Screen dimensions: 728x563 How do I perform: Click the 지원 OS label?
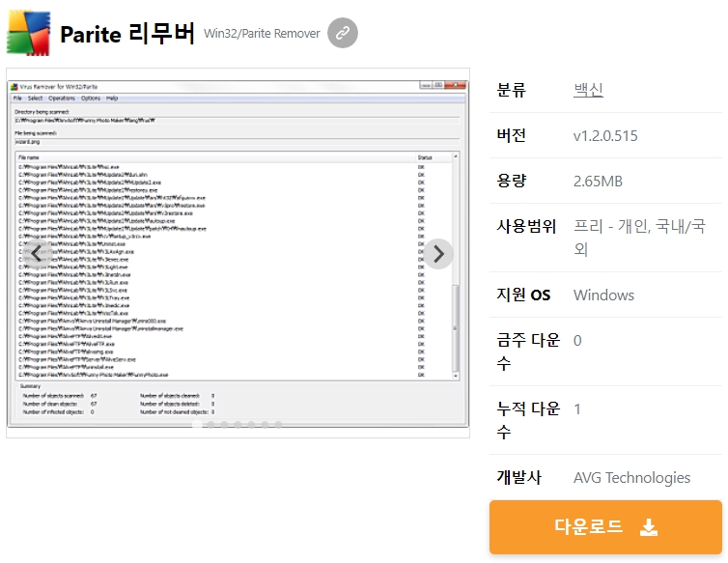(x=523, y=295)
